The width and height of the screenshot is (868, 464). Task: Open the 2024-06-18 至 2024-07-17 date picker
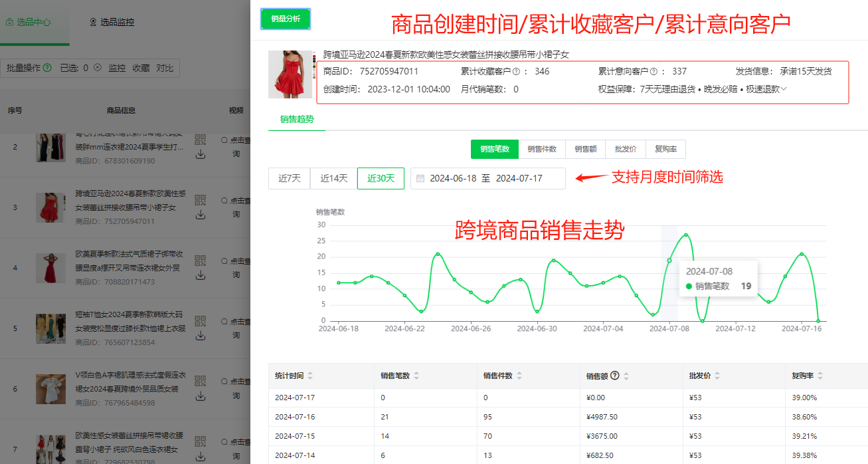488,177
